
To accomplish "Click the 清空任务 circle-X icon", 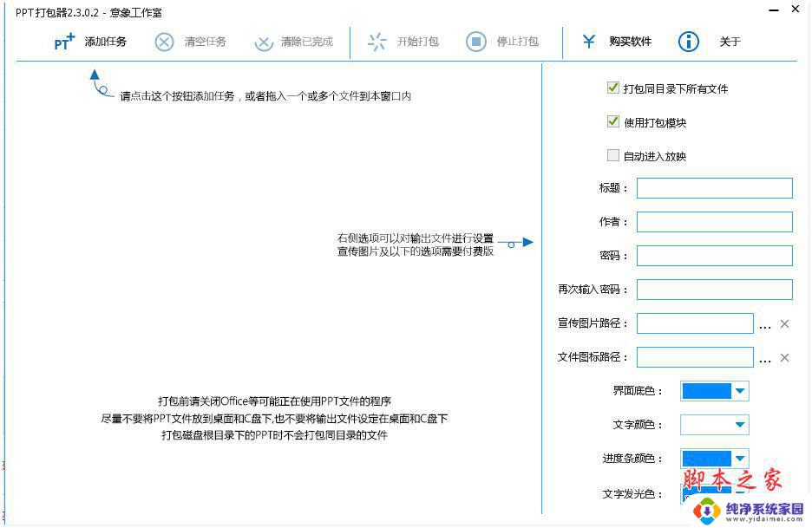I will [164, 42].
